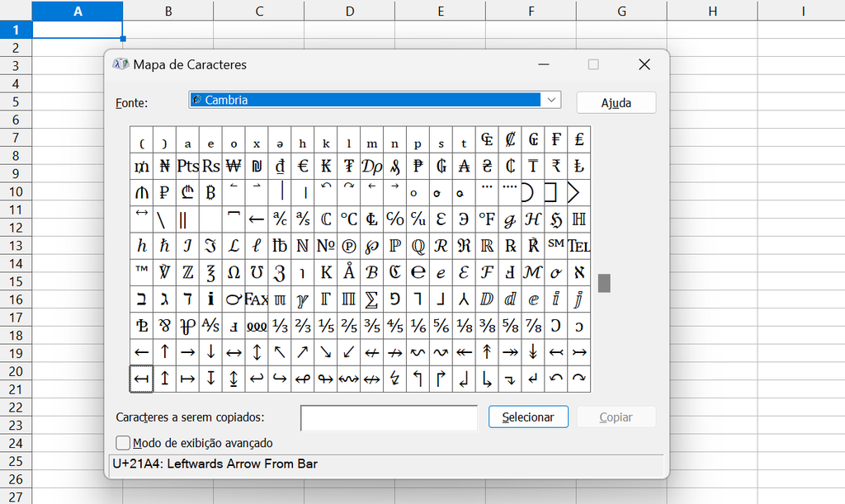This screenshot has height=504, width=845.
Task: Choose the five eighths ⅝ fraction
Action: click(510, 326)
